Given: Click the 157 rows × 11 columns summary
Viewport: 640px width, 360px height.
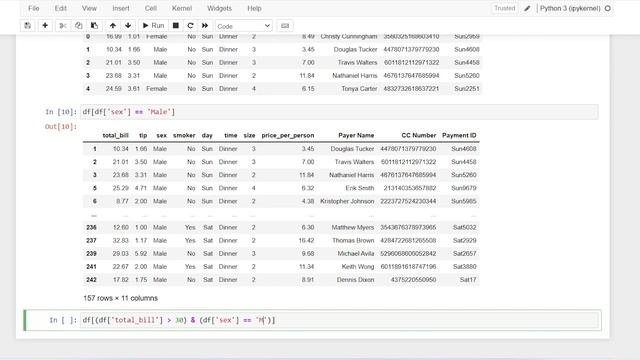Looking at the screenshot, I should [120, 298].
